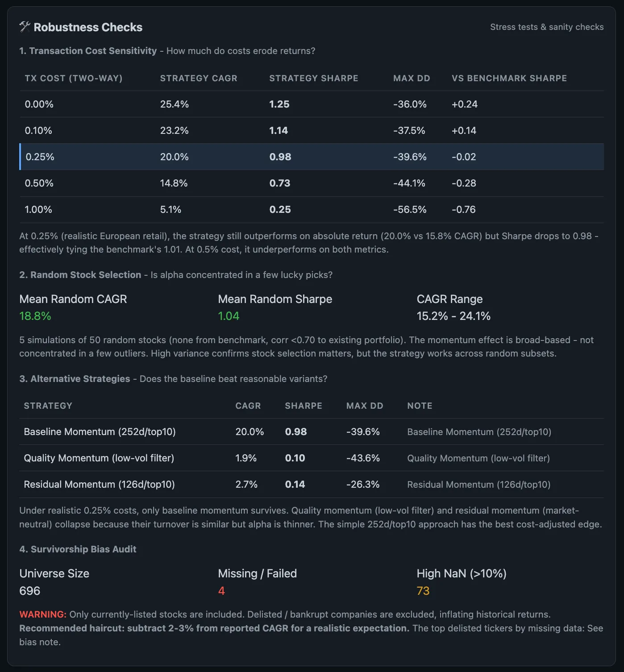624x672 pixels.
Task: Click the CAGR Range value 15.2% - 24.1%
Action: tap(453, 316)
